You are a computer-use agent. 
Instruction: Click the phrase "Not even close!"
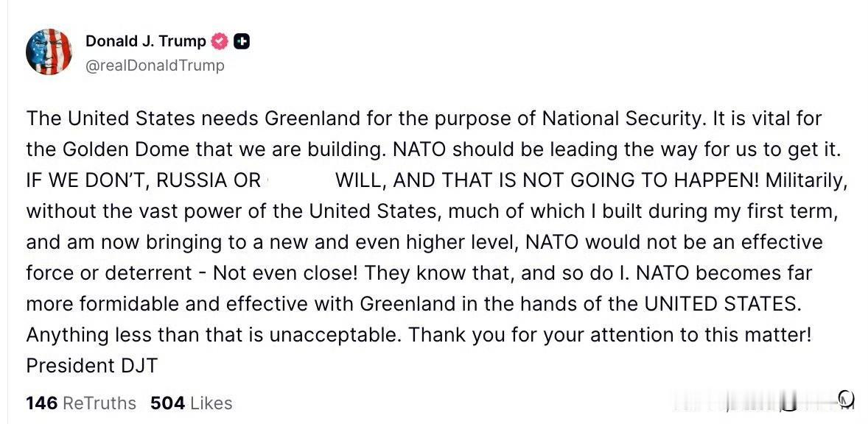[287, 273]
